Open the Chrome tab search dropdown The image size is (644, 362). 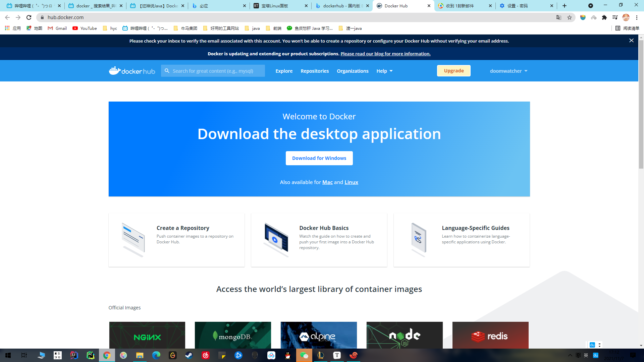point(591,6)
